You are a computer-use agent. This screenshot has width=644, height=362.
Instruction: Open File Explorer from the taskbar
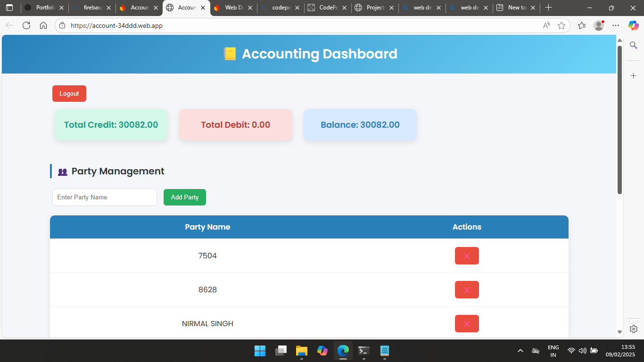point(302,351)
